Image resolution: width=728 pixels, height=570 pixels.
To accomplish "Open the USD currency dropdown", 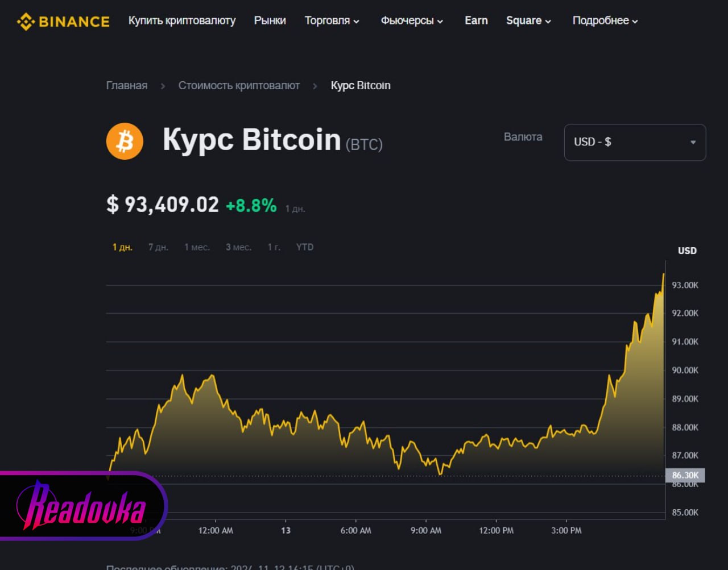I will coord(635,142).
